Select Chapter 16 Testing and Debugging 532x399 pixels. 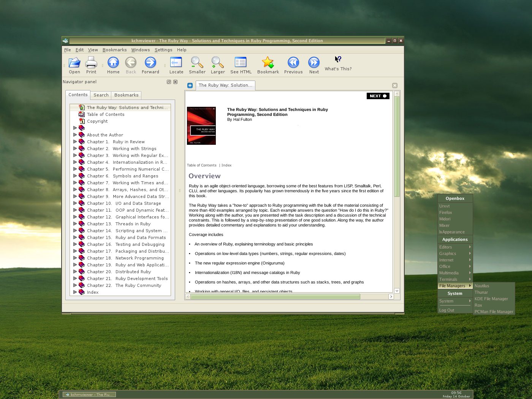126,244
